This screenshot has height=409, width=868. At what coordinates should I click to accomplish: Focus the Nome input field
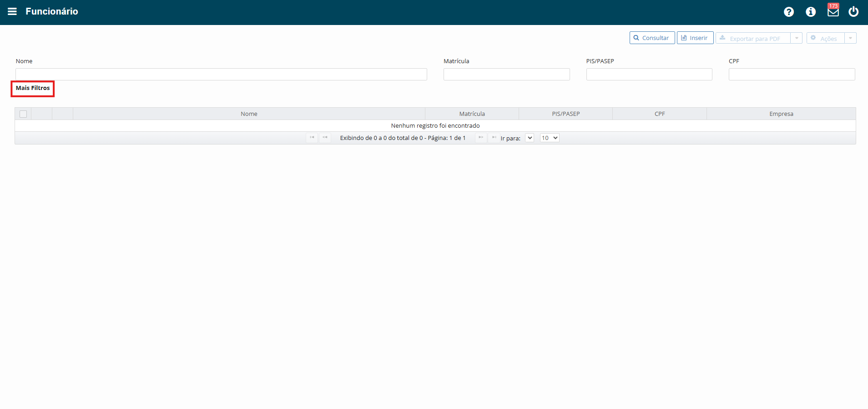[221, 75]
